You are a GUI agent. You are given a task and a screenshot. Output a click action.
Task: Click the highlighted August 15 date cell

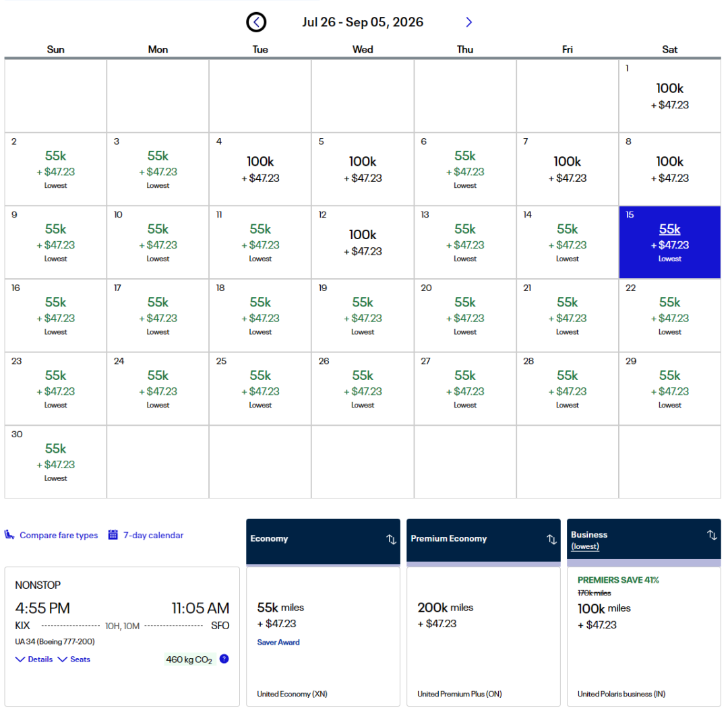point(669,242)
